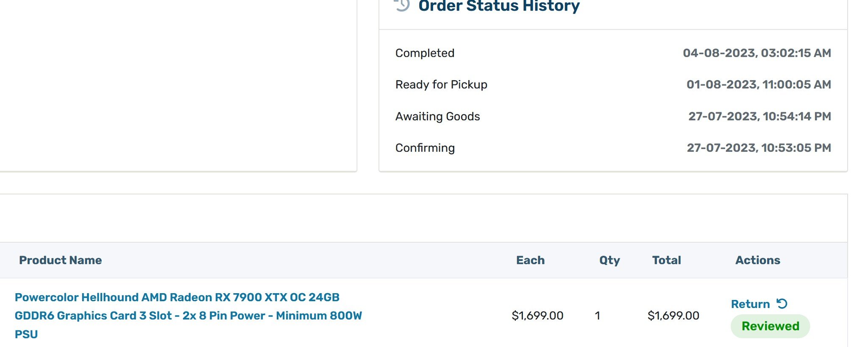This screenshot has width=868, height=347.
Task: Click the Qty column header
Action: click(609, 261)
